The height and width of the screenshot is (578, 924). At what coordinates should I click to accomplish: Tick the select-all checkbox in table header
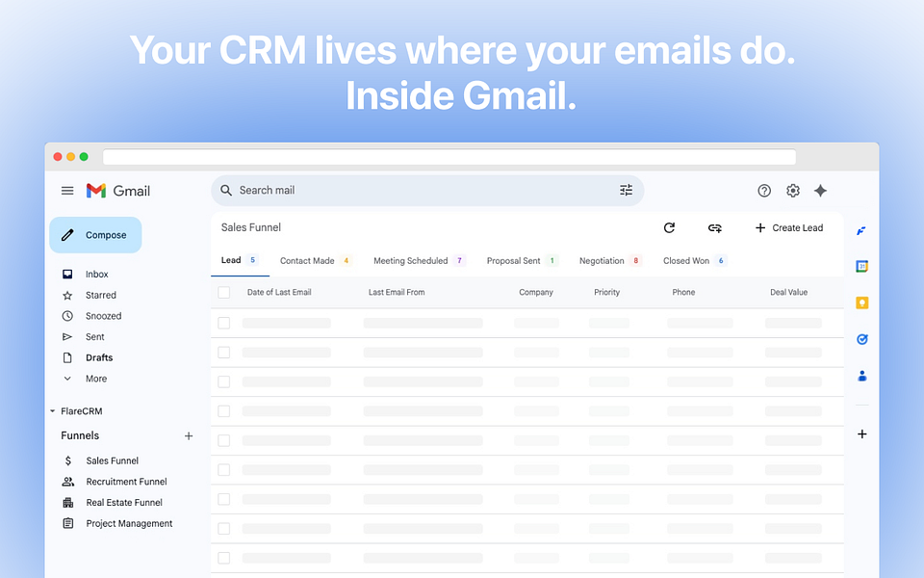click(x=224, y=292)
